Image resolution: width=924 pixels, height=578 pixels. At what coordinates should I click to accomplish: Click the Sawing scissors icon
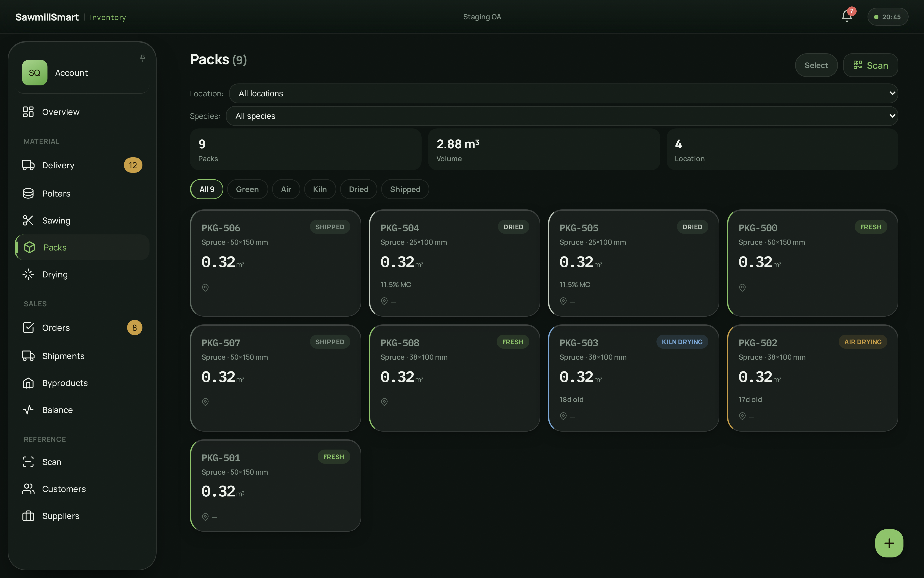click(x=28, y=220)
